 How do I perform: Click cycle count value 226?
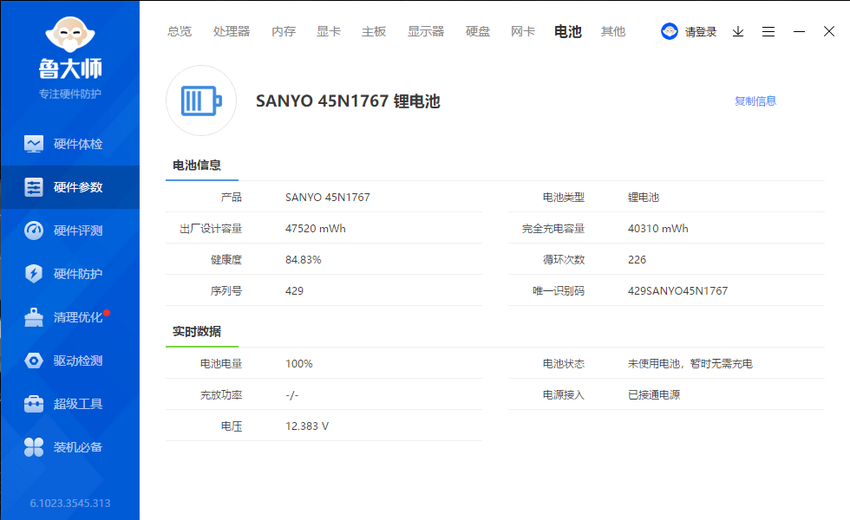click(x=637, y=260)
